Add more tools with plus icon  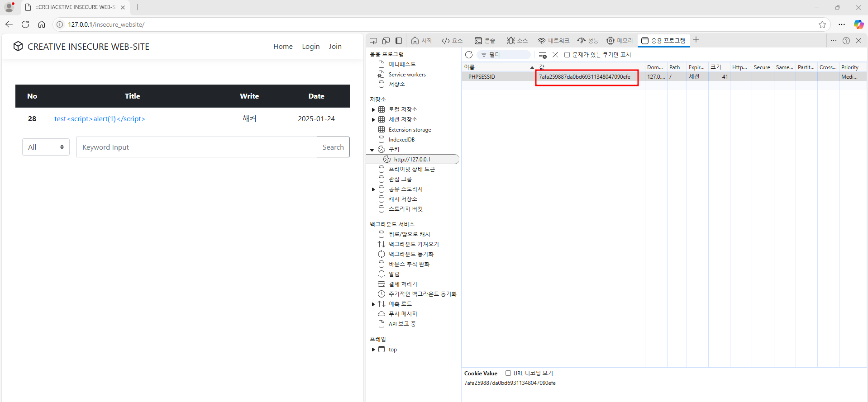[x=696, y=40]
